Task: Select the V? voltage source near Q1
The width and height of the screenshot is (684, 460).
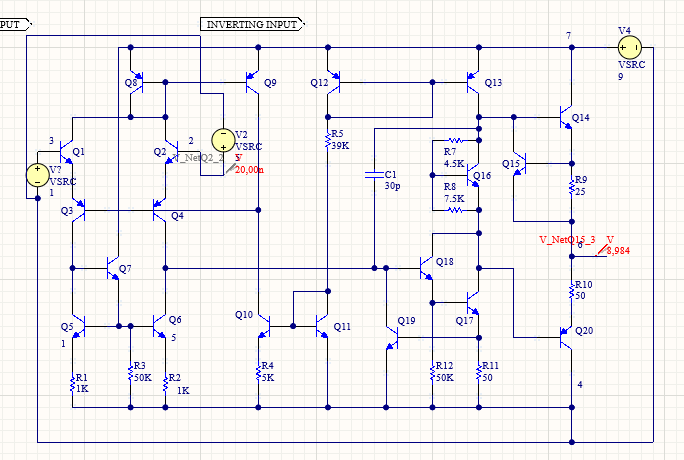Action: pyautogui.click(x=38, y=175)
